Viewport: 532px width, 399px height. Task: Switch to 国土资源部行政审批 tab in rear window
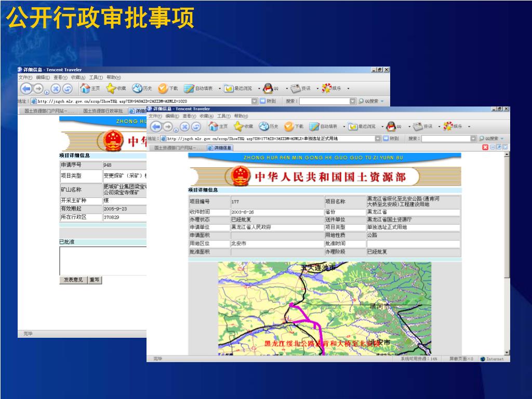pos(103,111)
